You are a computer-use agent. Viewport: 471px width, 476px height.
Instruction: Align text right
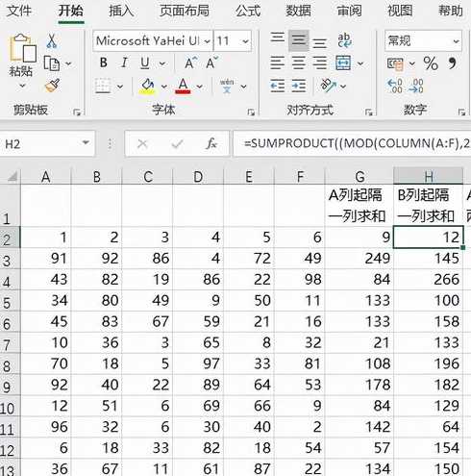pyautogui.click(x=319, y=63)
